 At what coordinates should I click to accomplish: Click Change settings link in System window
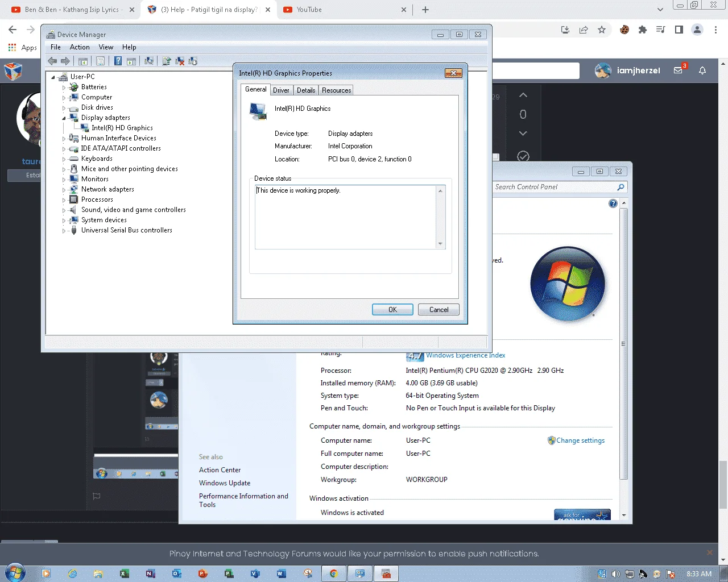pos(580,440)
